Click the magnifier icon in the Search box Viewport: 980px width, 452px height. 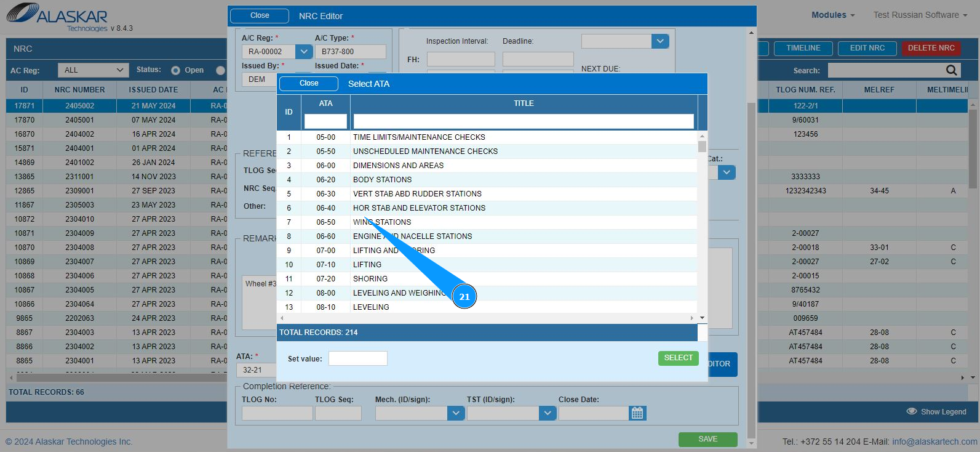pos(951,70)
